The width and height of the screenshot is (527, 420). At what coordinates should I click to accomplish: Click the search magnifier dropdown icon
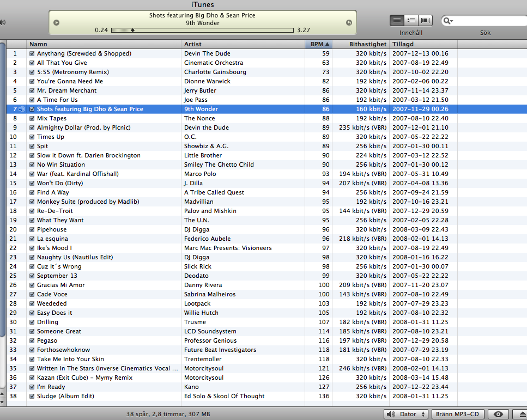pyautogui.click(x=448, y=21)
